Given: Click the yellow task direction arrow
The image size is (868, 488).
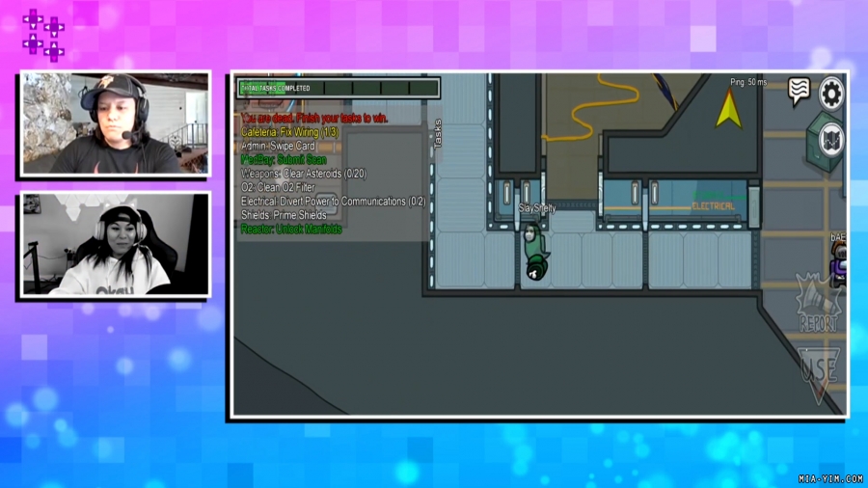Looking at the screenshot, I should (x=729, y=108).
